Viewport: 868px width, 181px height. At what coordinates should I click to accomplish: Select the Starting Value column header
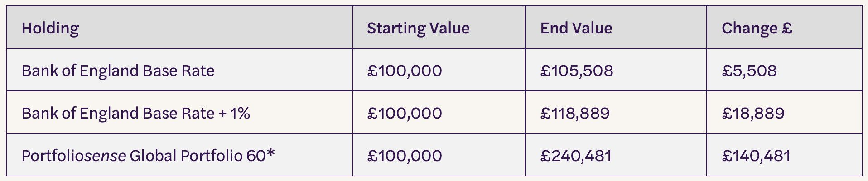439,27
